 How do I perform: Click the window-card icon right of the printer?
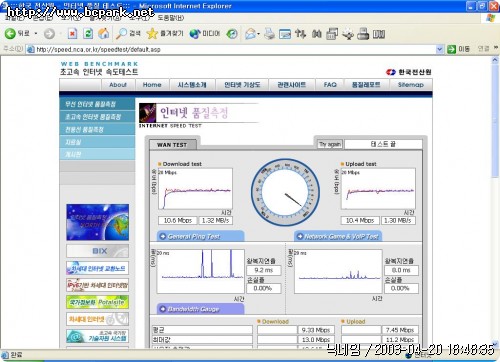(285, 33)
